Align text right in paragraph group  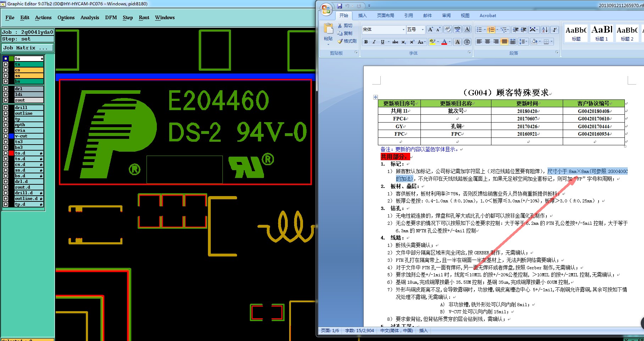point(496,42)
